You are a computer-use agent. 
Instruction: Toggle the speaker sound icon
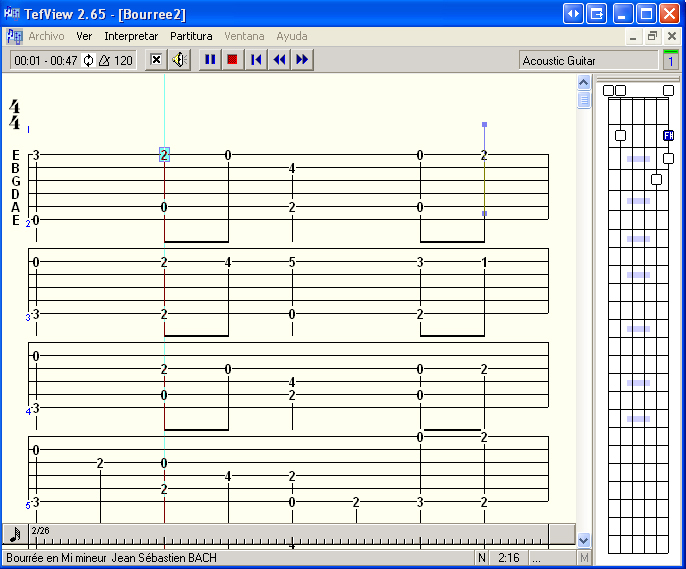coord(179,60)
